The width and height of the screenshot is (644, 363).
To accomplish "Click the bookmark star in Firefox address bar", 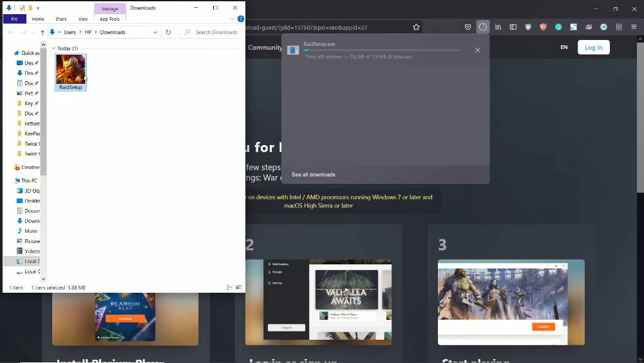I will tap(416, 27).
